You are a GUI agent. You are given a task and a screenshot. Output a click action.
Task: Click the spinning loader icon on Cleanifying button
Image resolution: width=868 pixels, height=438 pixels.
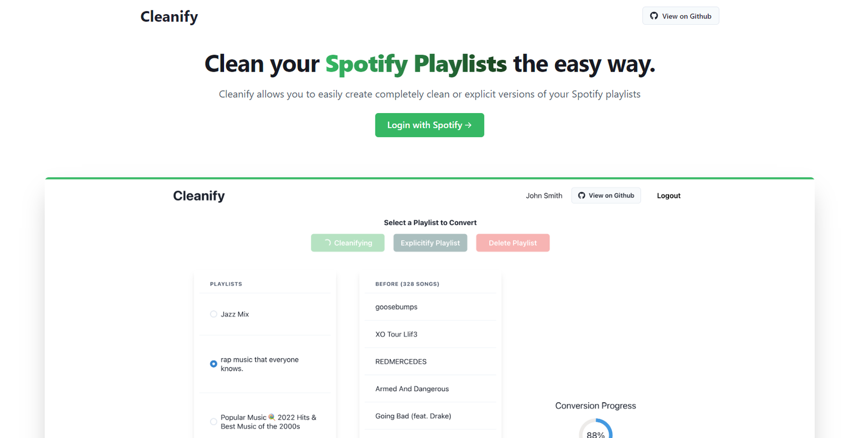click(327, 242)
